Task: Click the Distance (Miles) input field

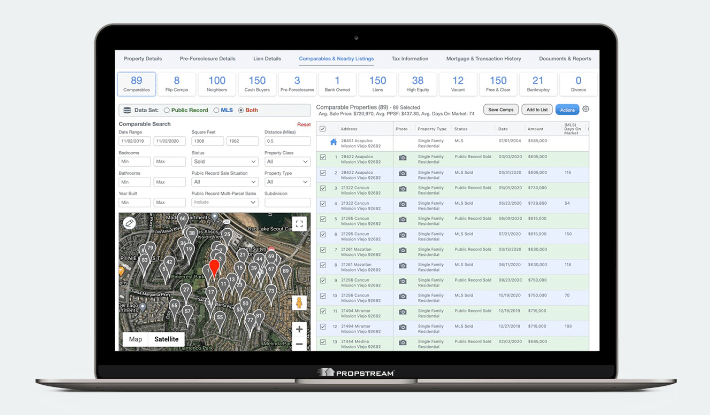Action: (x=287, y=140)
